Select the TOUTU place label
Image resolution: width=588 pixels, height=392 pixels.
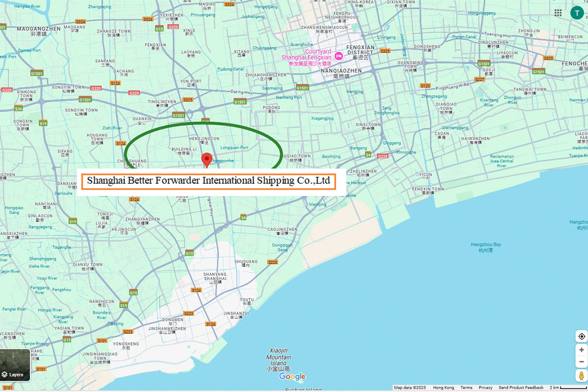(247, 301)
